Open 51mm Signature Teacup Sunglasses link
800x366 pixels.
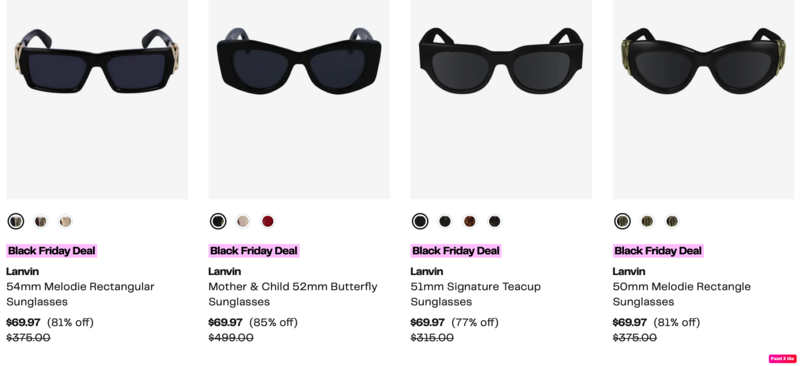pyautogui.click(x=476, y=294)
